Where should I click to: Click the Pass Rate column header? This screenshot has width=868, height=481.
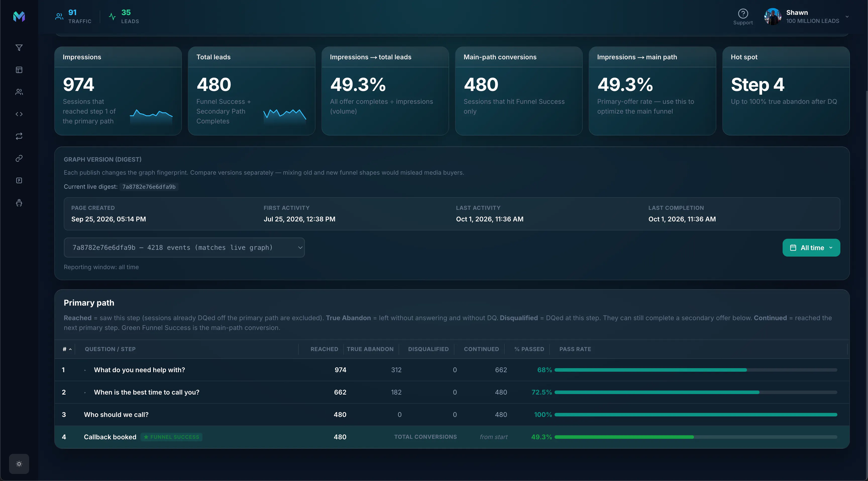point(575,349)
